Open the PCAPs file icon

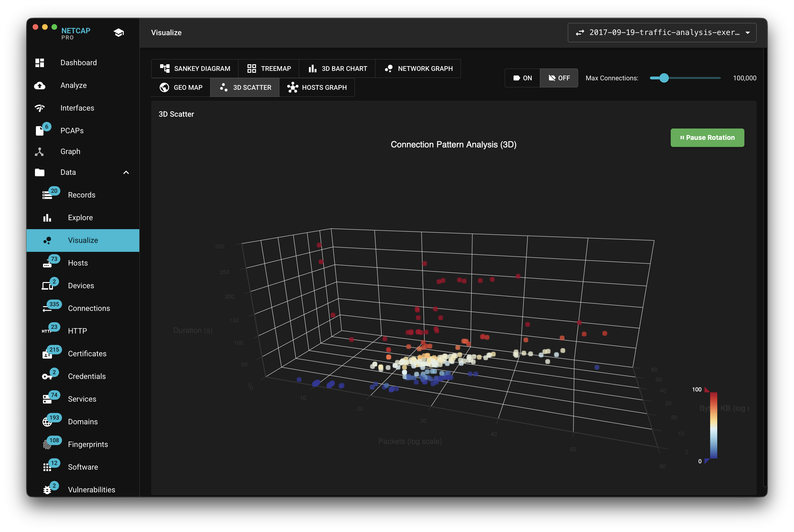click(x=40, y=131)
